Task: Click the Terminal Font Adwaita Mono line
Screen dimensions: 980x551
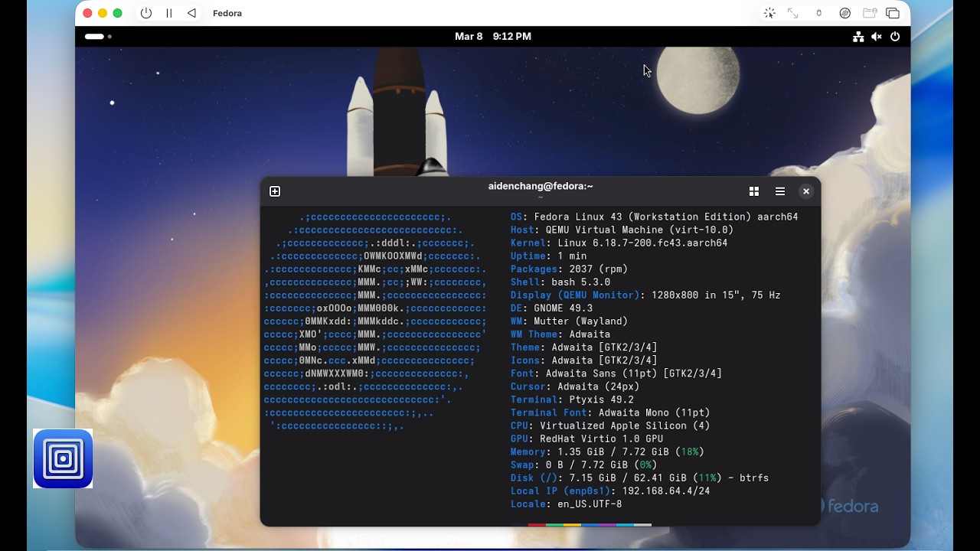Action: point(611,412)
